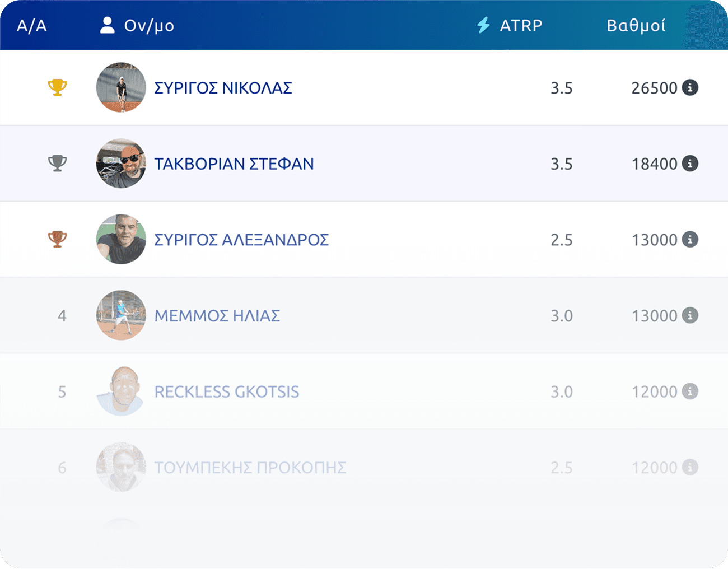
Task: Click the bronze trophy icon for third place
Action: pos(57,239)
